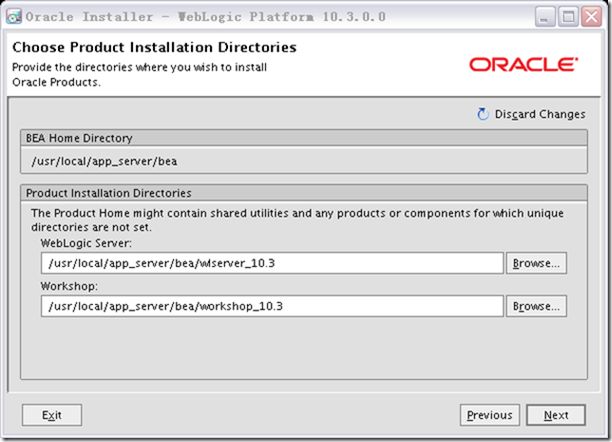Click the WebLogic Server label
Image resolution: width=612 pixels, height=442 pixels.
coord(86,243)
